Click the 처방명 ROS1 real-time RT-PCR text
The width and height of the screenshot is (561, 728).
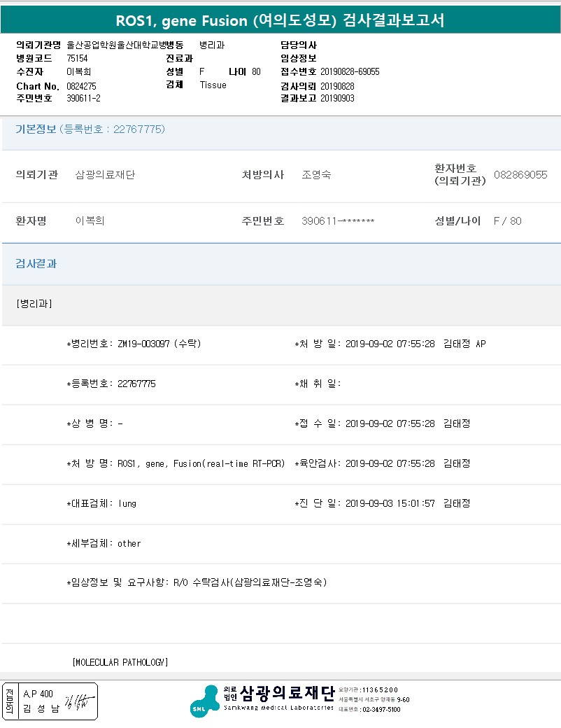point(201,464)
